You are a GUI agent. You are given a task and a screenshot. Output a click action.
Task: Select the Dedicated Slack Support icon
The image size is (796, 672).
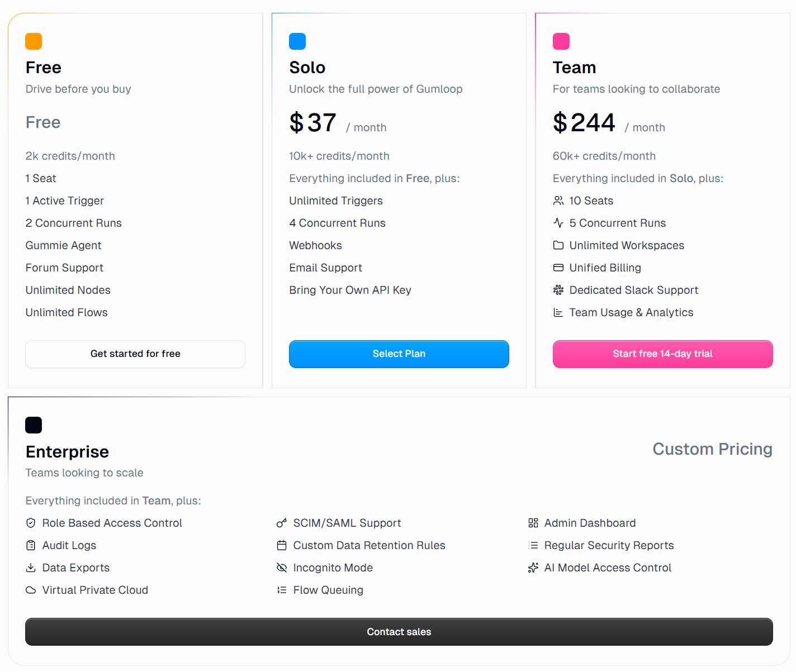tap(558, 290)
